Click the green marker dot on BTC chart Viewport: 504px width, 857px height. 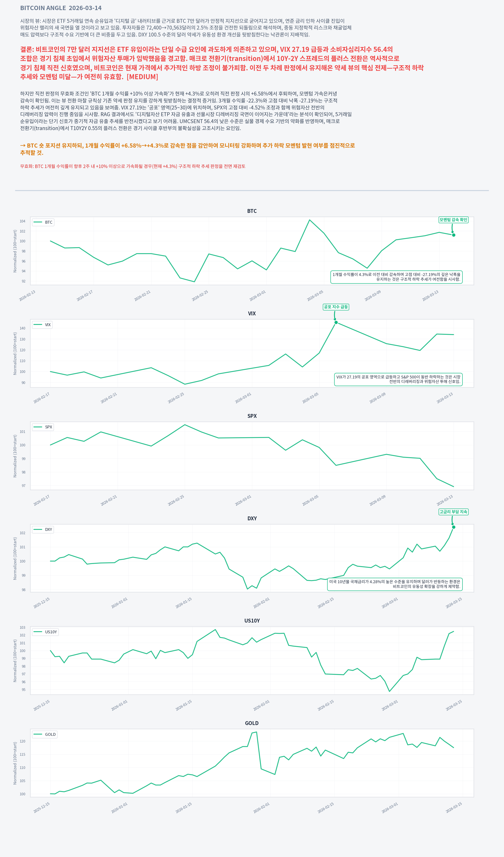(x=454, y=235)
